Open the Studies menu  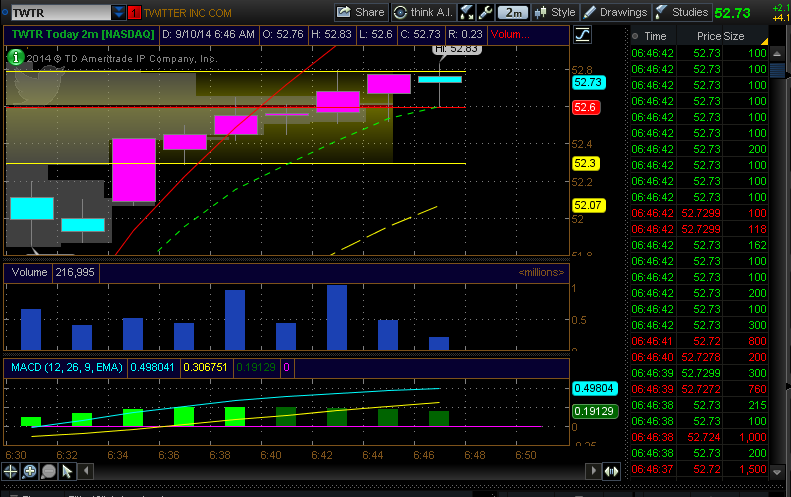click(682, 12)
